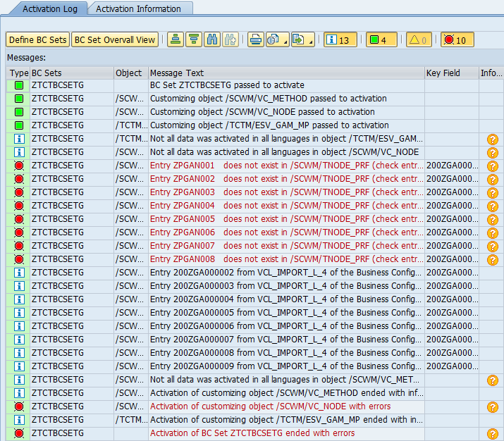Click the Key Field column header
Image resolution: width=504 pixels, height=441 pixels.
[x=451, y=73]
